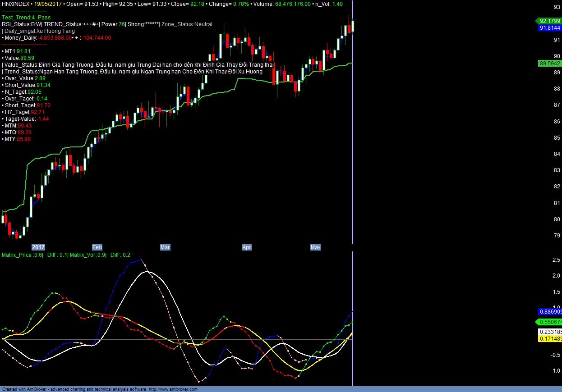This screenshot has width=562, height=392.
Task: Click the Apr month marker
Action: coord(247,247)
